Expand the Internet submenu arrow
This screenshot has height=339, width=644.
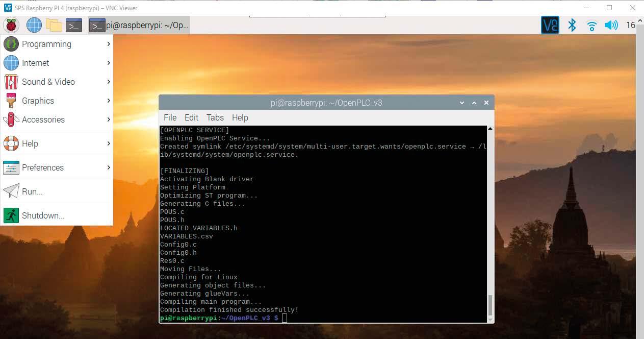pyautogui.click(x=109, y=63)
